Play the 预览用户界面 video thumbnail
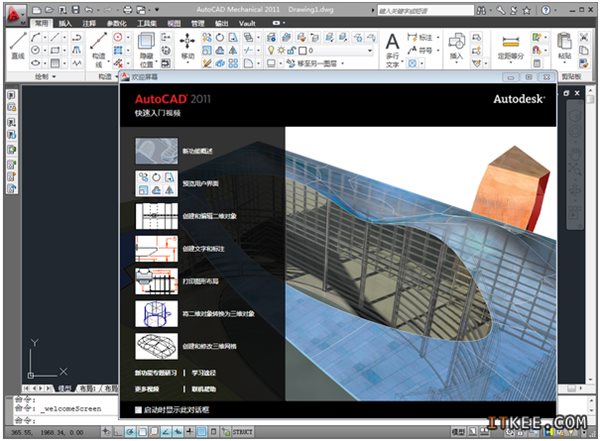Viewport: 600px width, 441px height. [157, 184]
